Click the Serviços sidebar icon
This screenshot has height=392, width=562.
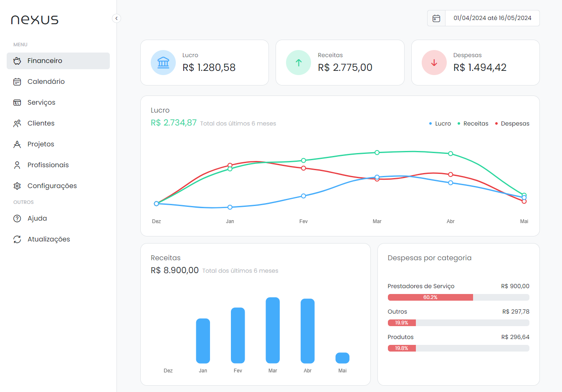click(17, 103)
